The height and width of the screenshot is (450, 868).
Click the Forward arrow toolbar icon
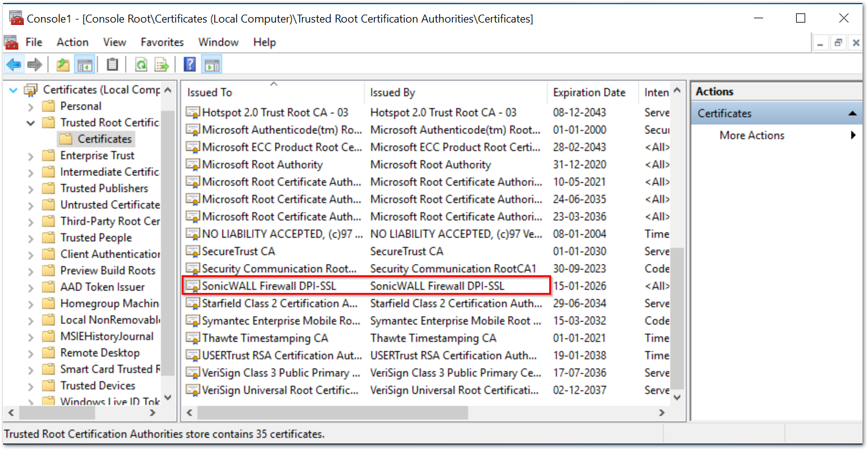tap(35, 65)
